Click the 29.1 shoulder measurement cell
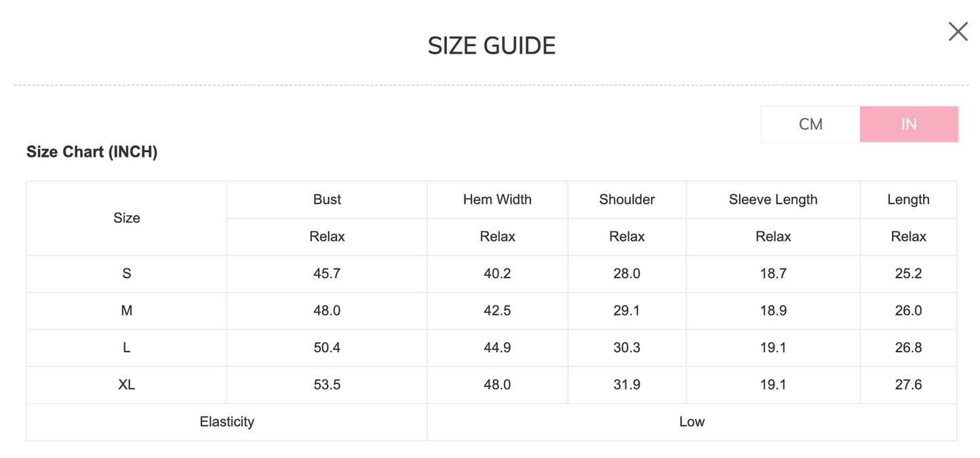 click(x=627, y=311)
